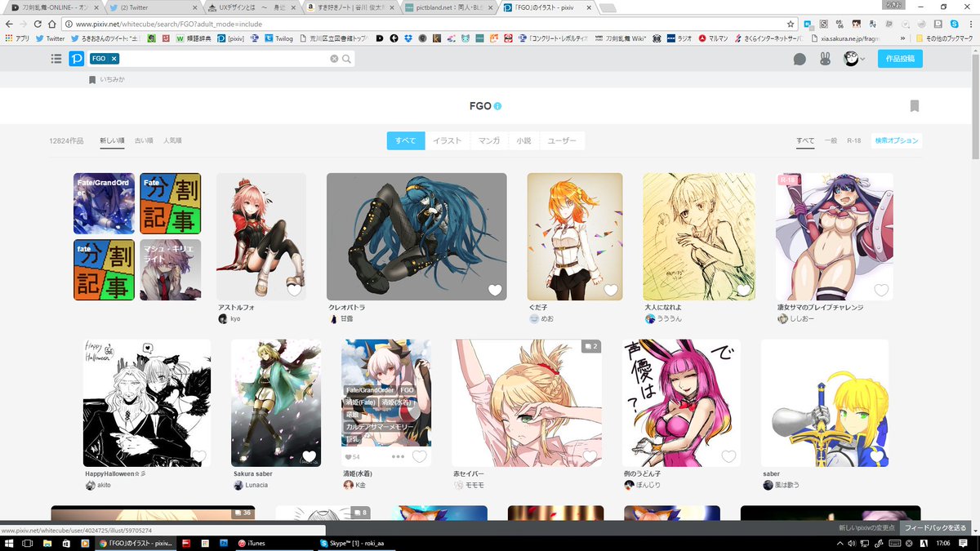
Task: Select the 小説 tab
Action: tap(523, 141)
